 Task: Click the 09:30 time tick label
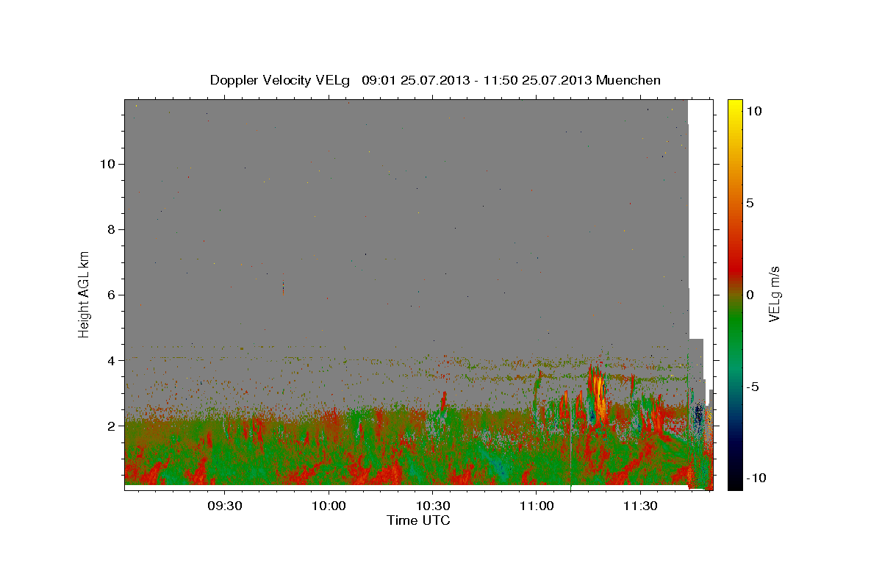coord(224,506)
